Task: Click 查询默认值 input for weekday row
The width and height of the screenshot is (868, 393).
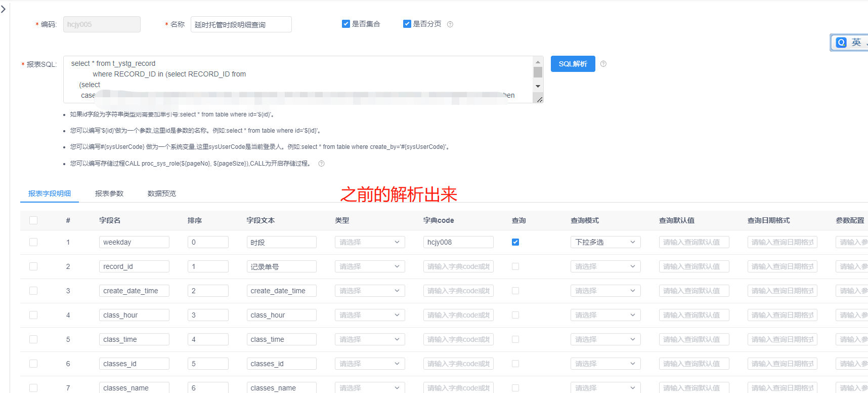Action: 694,242
